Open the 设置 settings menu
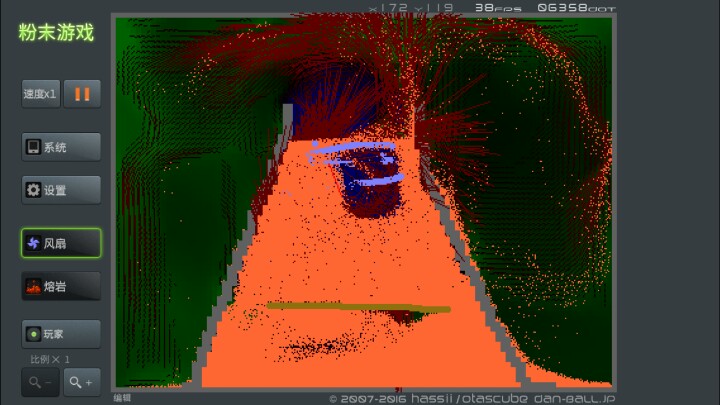Screen dimensions: 720x405 pos(61,190)
